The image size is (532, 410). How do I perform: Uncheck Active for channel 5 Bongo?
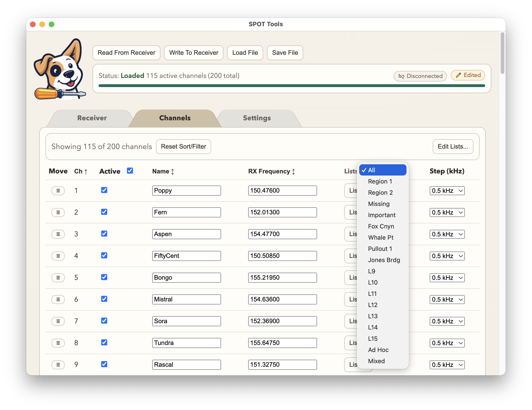click(x=104, y=277)
